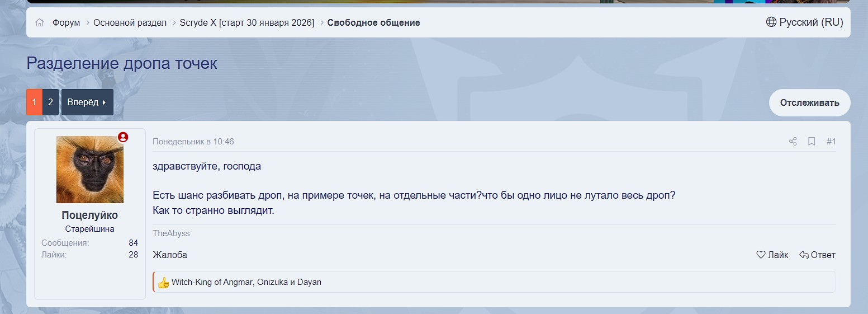Select page 1 in pagination
The width and height of the screenshot is (868, 314).
coord(34,102)
